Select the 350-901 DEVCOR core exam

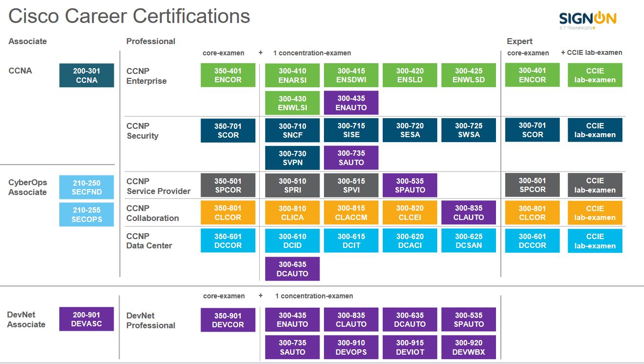[228, 319]
